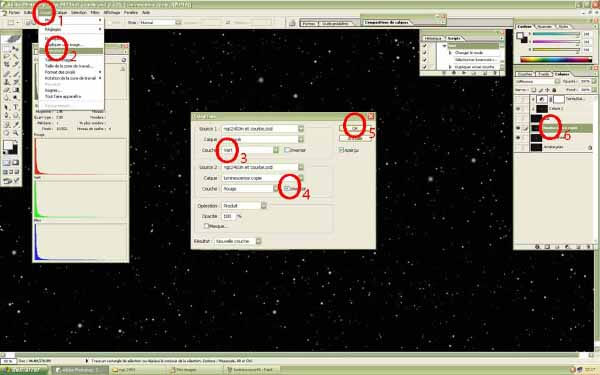Click Teinte/Sat layer mask thumbnail
The image size is (600, 375).
tap(559, 99)
